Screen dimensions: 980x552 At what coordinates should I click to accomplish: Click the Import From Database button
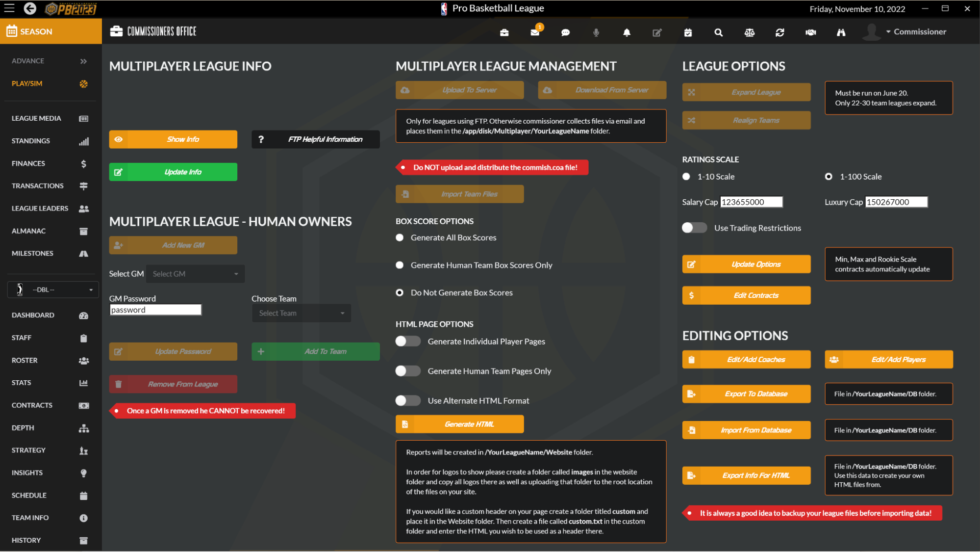tap(747, 430)
